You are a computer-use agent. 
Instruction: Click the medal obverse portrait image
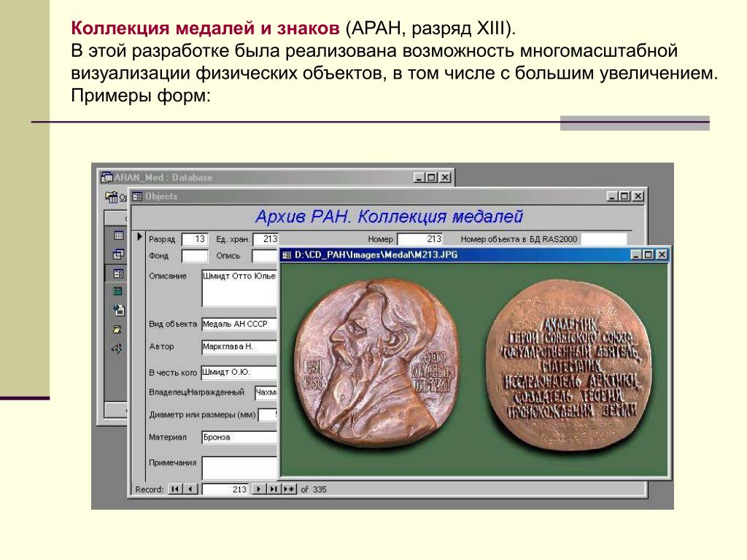coord(376,362)
